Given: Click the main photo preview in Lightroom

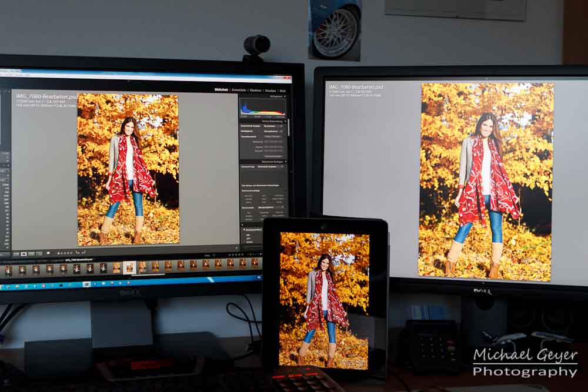Looking at the screenshot, I should tap(128, 169).
